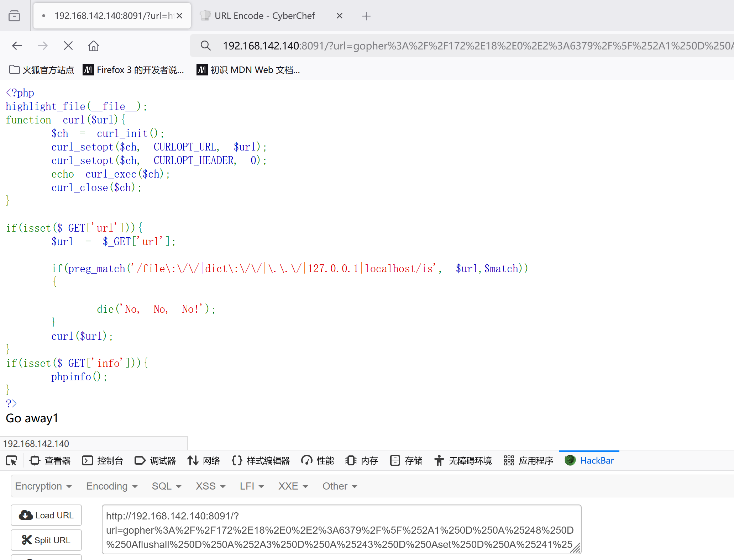The width and height of the screenshot is (734, 560).
Task: Open the Other dropdown menu
Action: click(340, 486)
